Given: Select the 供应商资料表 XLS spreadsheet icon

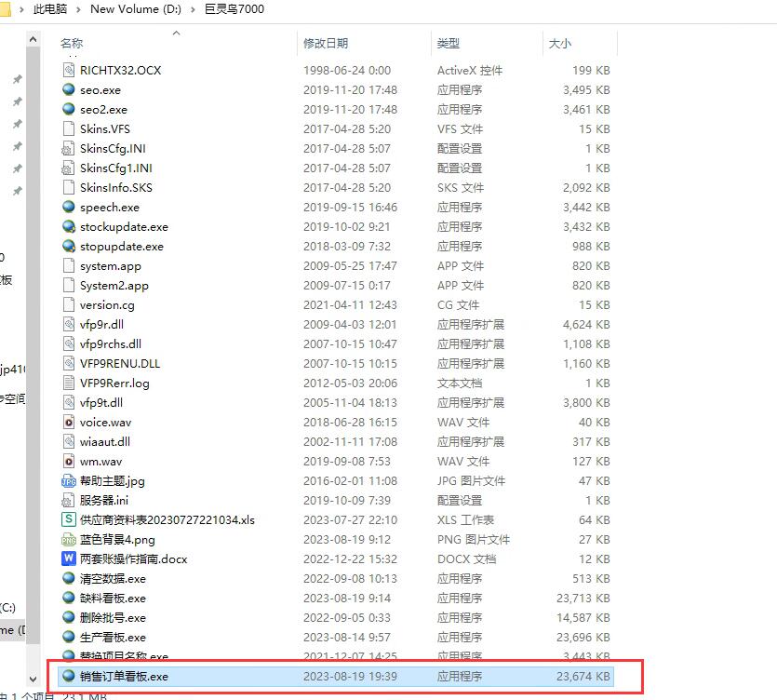Looking at the screenshot, I should [x=68, y=520].
